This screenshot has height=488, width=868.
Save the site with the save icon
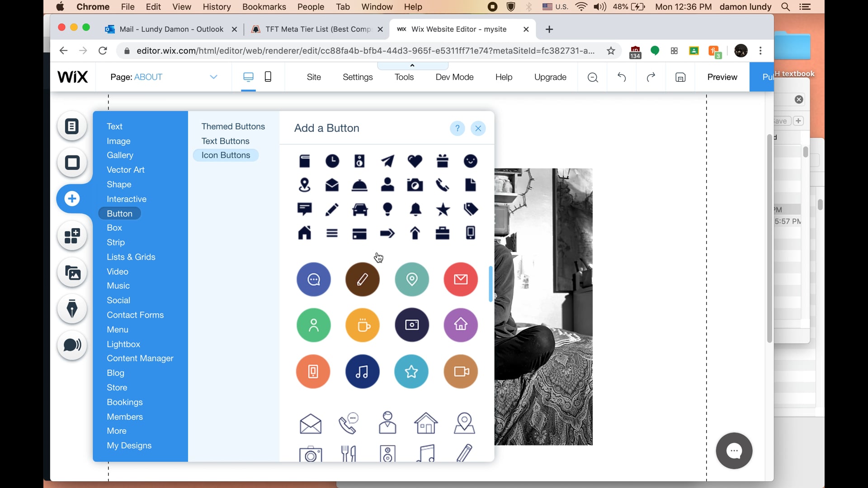click(680, 77)
